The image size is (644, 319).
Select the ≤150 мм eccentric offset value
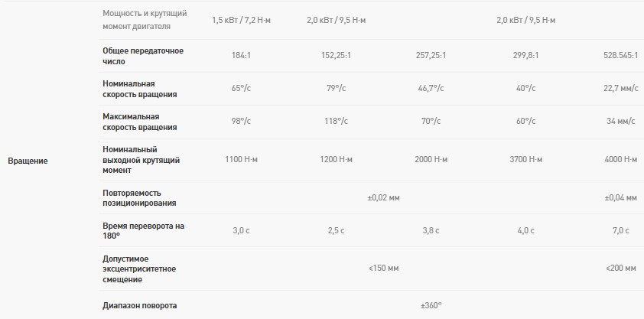pos(384,269)
